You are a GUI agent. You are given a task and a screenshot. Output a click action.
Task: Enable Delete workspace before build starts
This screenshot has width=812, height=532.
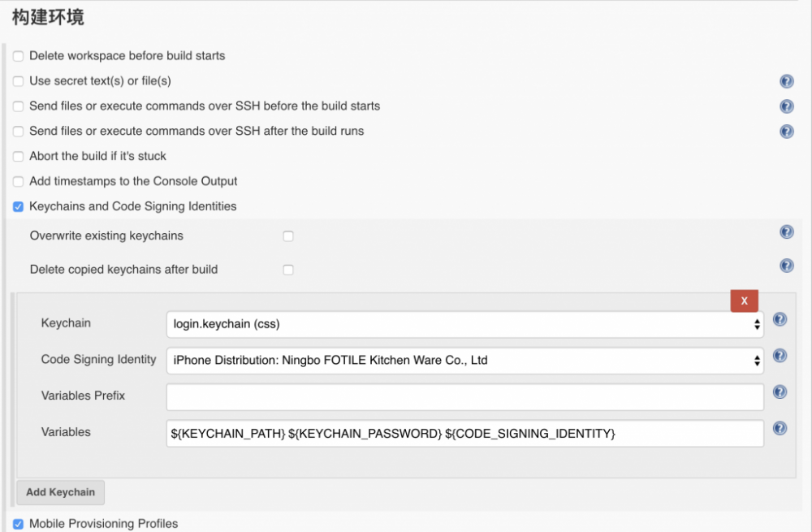19,57
